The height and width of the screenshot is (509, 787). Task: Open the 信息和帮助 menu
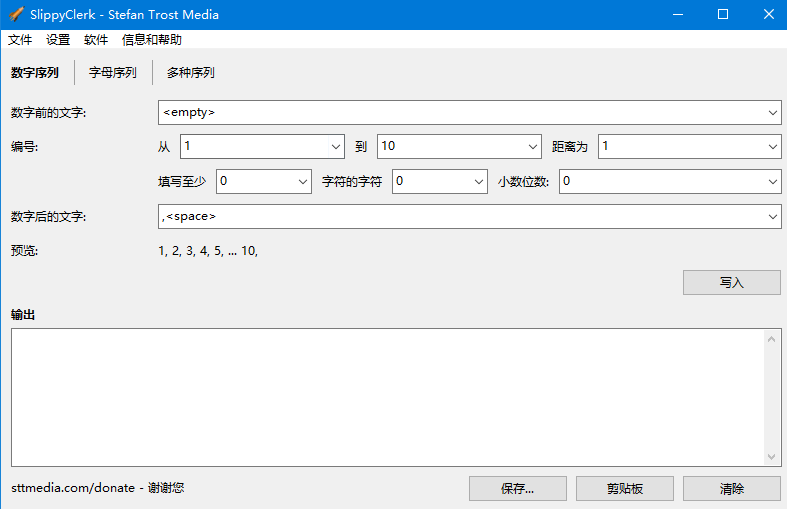tap(152, 40)
